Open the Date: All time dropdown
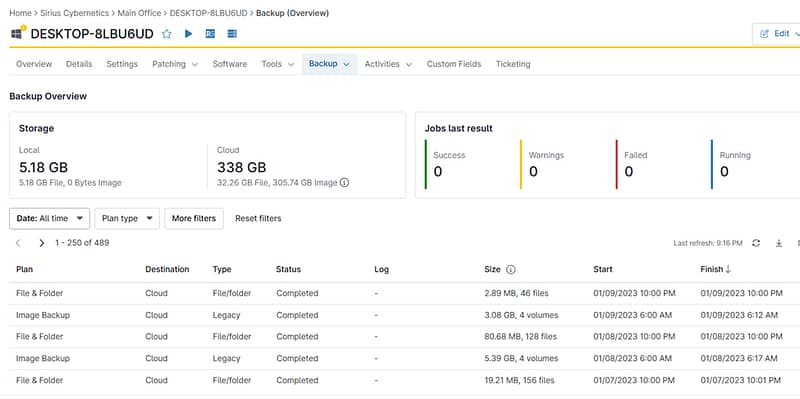800x399 pixels. (x=49, y=218)
